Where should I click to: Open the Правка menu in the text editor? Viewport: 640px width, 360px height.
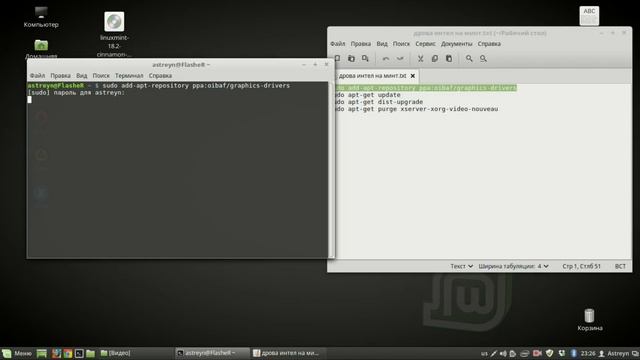click(361, 44)
